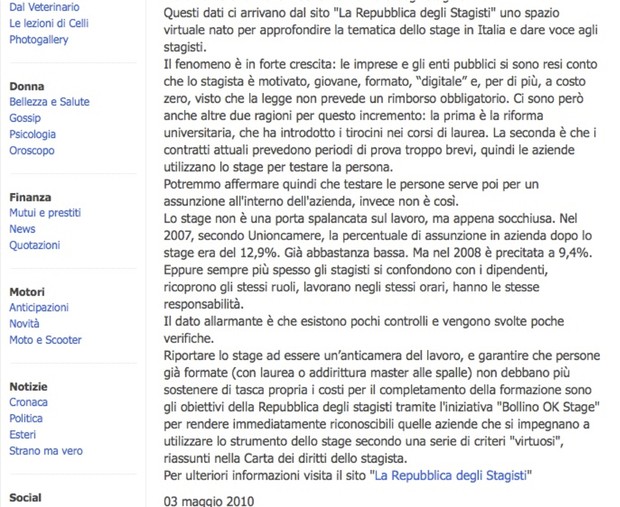Visit La Repubblica degli Stagisti article link
This screenshot has width=620, height=507.
point(451,475)
